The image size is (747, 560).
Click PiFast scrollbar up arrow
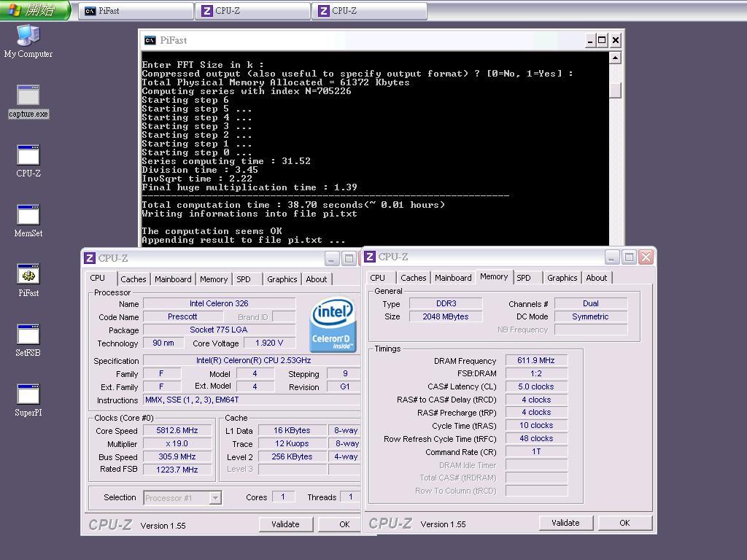coord(615,58)
